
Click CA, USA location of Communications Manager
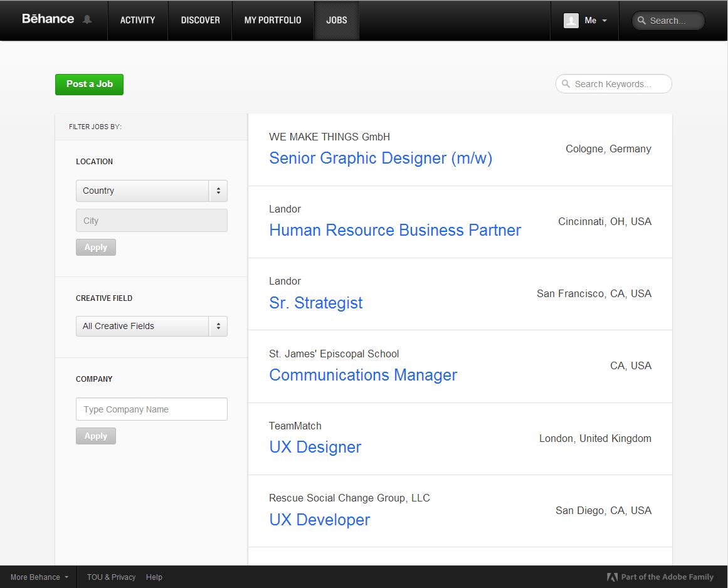coord(631,365)
